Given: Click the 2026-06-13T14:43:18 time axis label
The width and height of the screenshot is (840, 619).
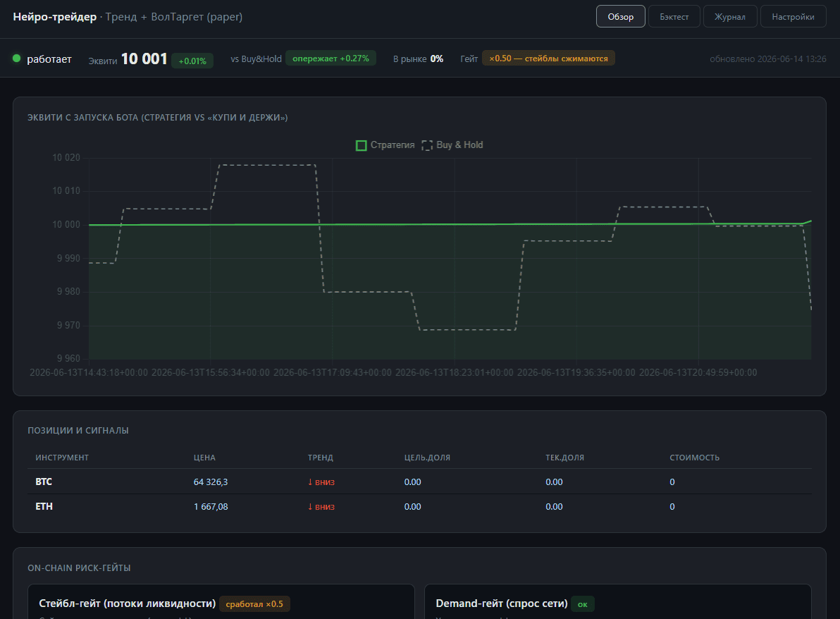Looking at the screenshot, I should (89, 372).
